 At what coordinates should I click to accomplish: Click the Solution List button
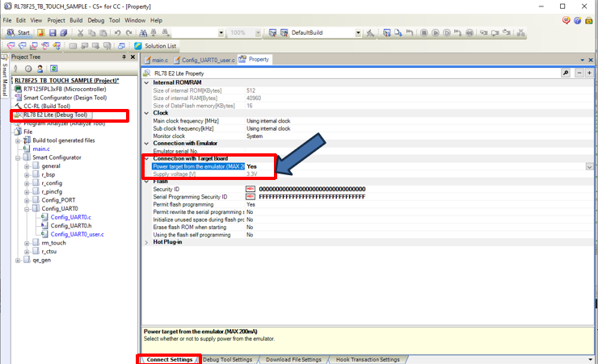tap(156, 46)
